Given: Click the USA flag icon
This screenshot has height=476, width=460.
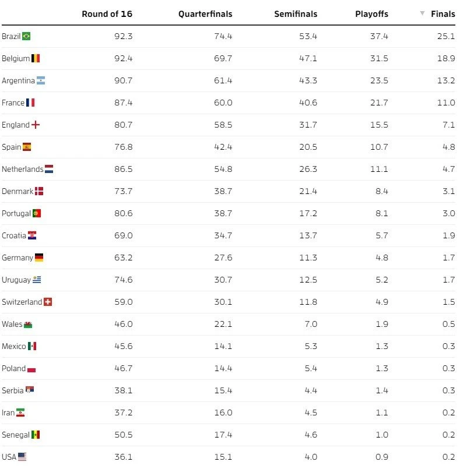Looking at the screenshot, I should [22, 457].
